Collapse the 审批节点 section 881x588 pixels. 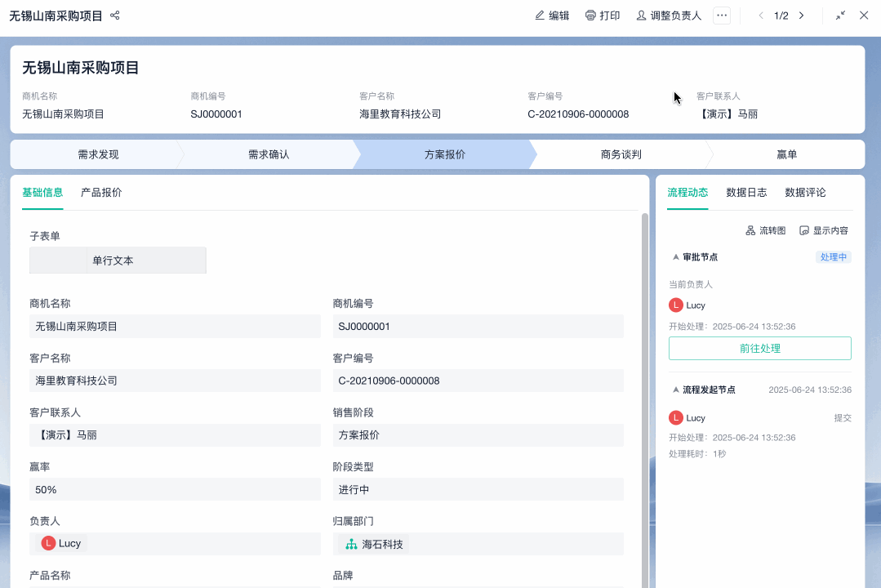[676, 257]
